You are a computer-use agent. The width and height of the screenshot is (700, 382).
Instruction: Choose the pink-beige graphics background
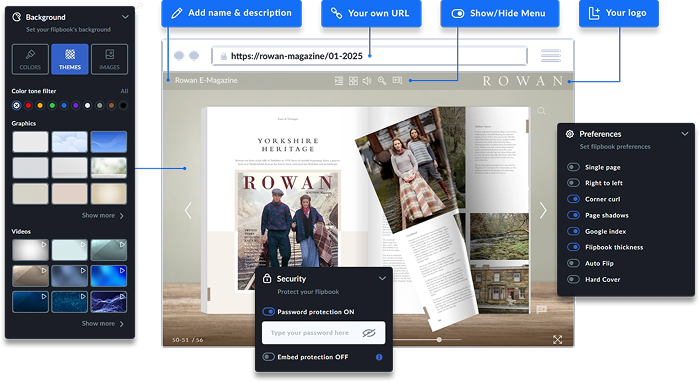coord(70,194)
